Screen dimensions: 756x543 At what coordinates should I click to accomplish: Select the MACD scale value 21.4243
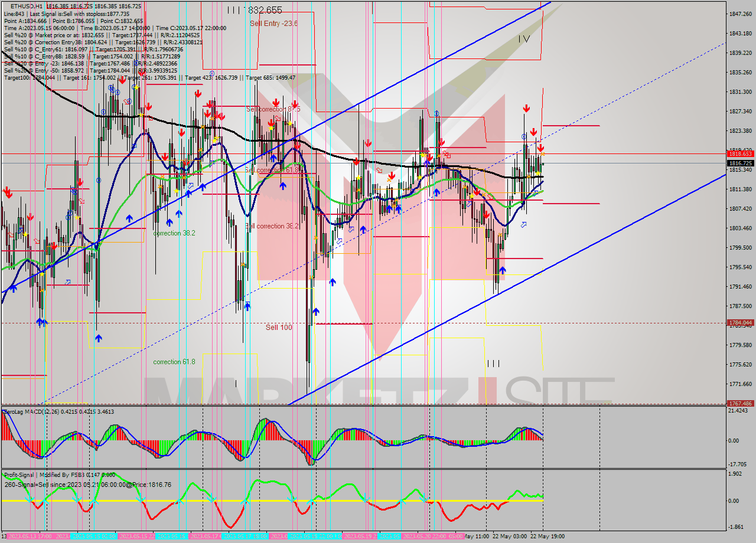(739, 410)
